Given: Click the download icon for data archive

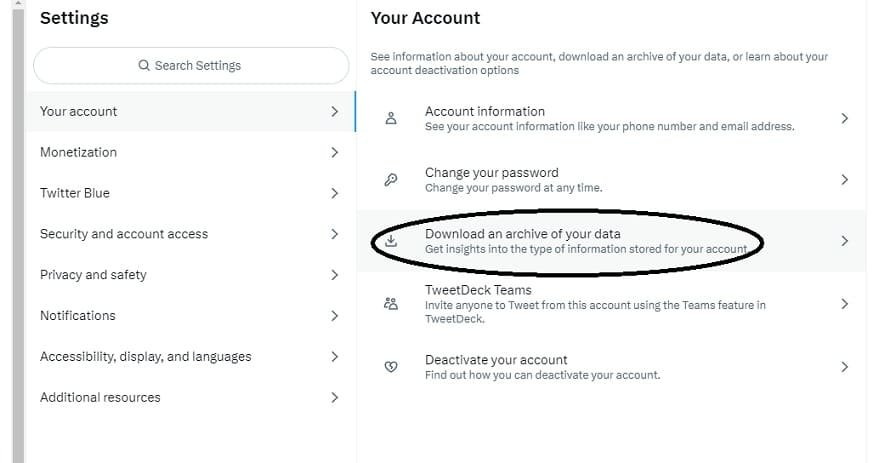Looking at the screenshot, I should (391, 241).
